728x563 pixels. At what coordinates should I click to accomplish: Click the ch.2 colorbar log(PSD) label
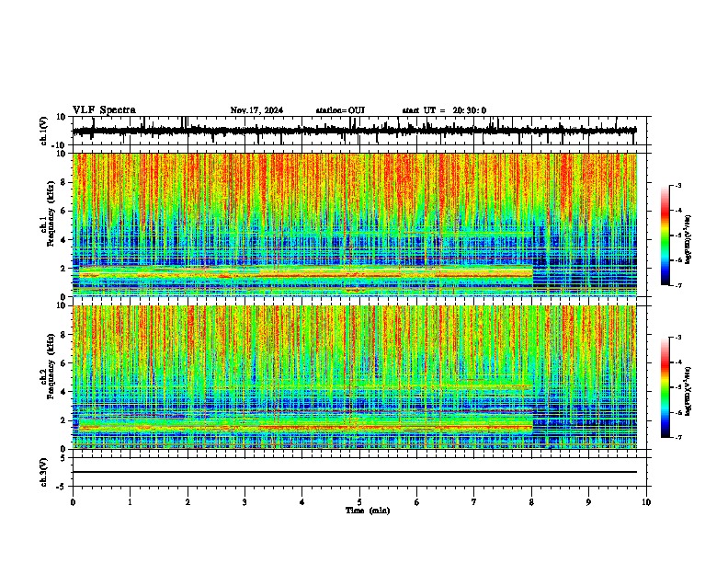[x=688, y=391]
